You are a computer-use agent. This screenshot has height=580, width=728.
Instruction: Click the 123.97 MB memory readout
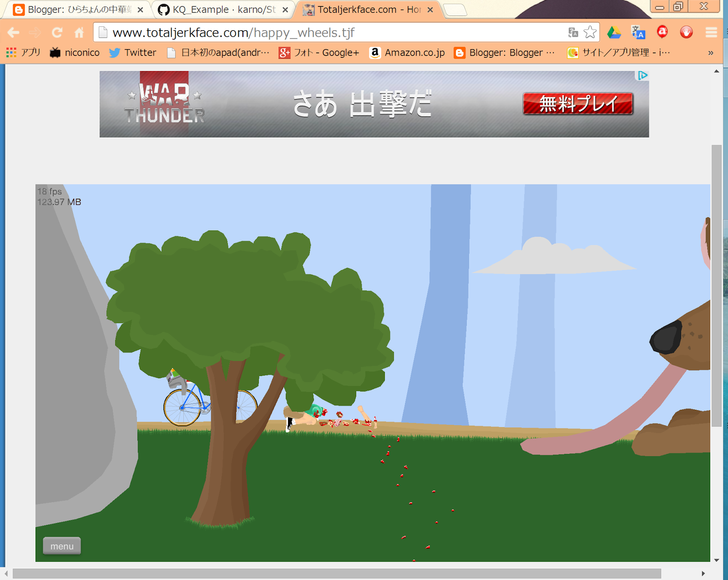(x=59, y=202)
